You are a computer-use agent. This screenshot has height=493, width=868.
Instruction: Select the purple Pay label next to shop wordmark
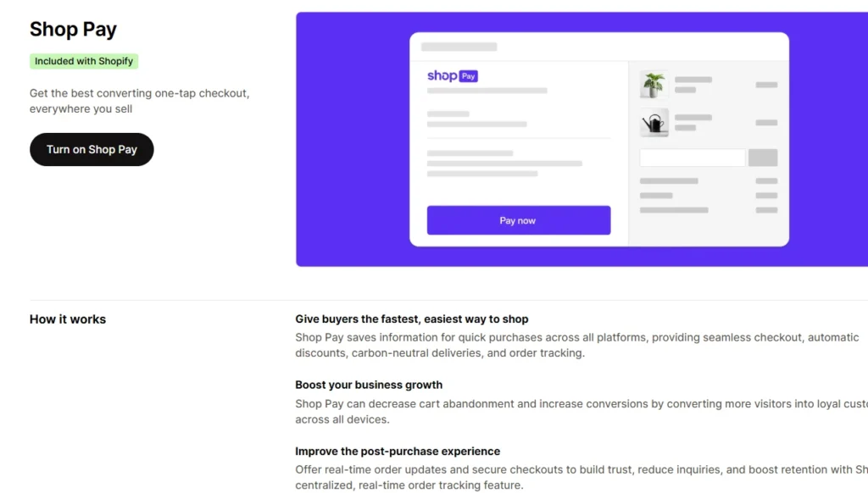pyautogui.click(x=467, y=75)
